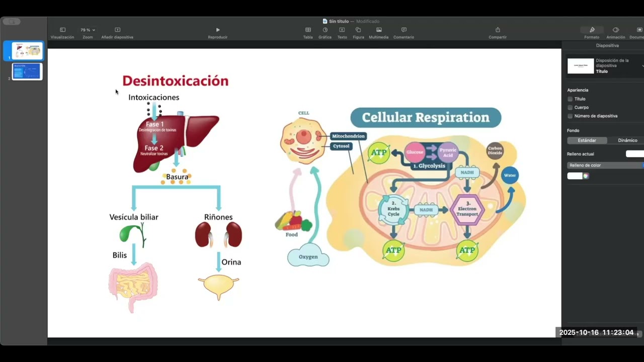Image resolution: width=644 pixels, height=362 pixels.
Task: Open the 79 % Zoom dropdown
Action: (x=88, y=30)
